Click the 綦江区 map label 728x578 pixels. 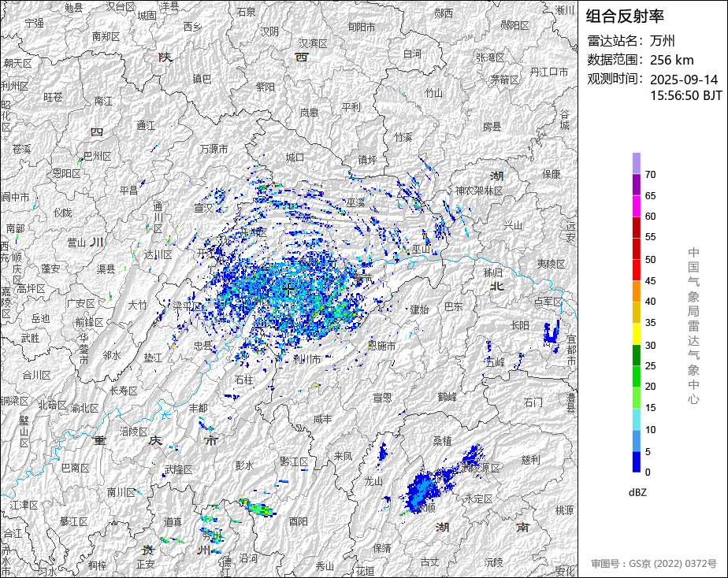74,522
